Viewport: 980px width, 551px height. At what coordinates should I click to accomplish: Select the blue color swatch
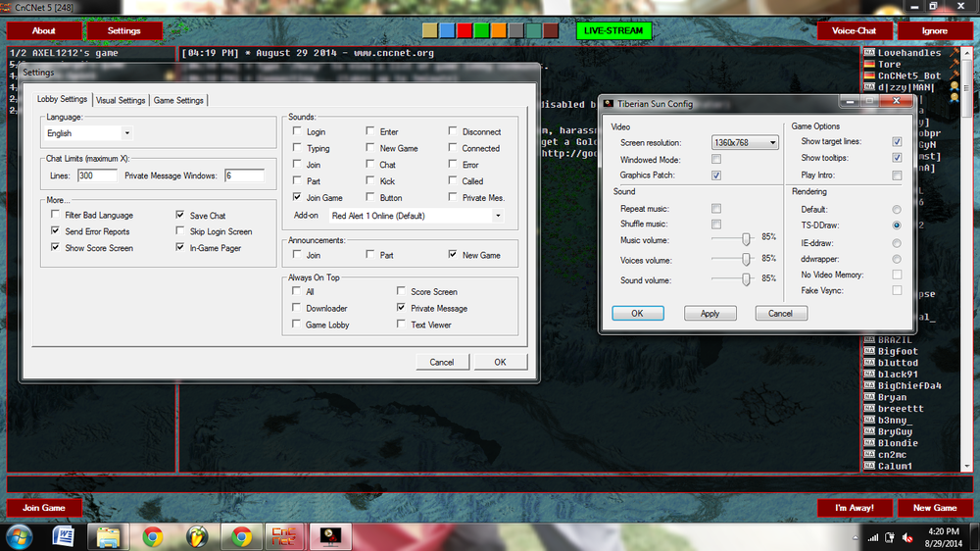[x=447, y=30]
